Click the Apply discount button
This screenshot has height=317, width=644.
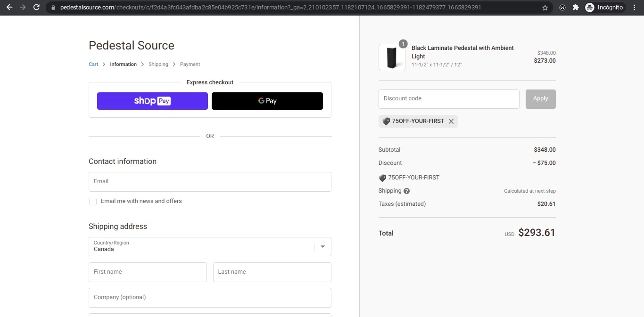[x=541, y=99]
